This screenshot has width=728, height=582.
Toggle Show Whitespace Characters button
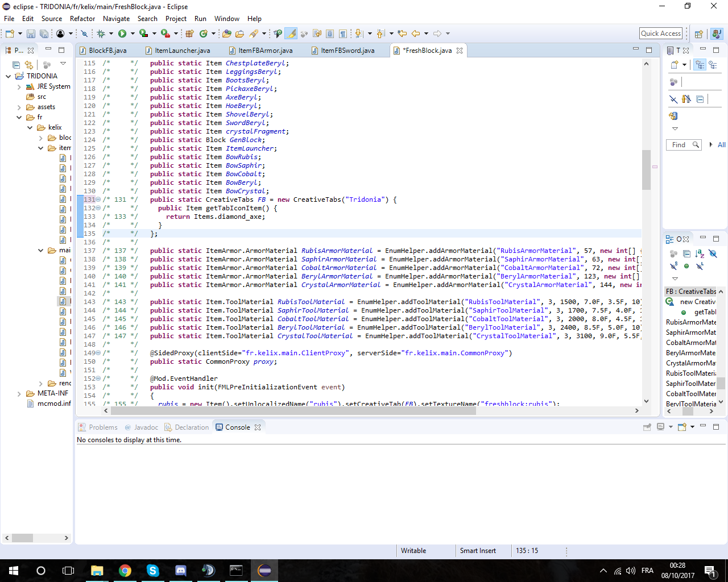[343, 34]
